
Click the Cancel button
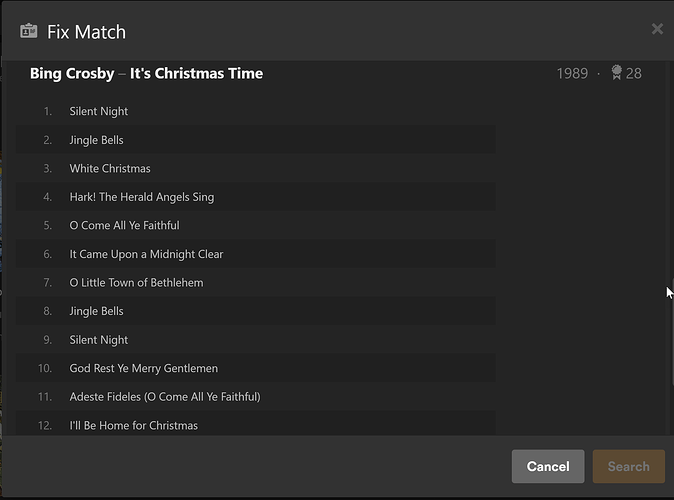pyautogui.click(x=547, y=466)
